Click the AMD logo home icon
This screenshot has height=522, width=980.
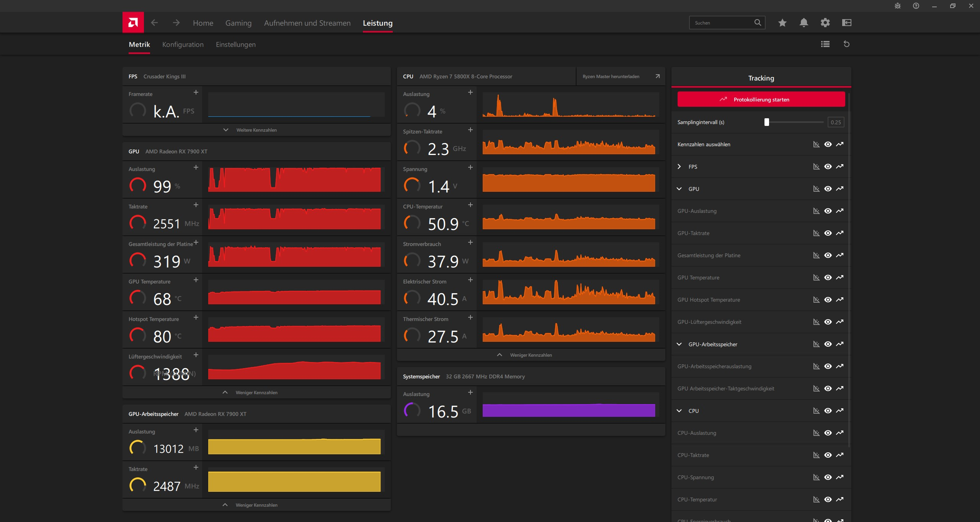tap(133, 23)
